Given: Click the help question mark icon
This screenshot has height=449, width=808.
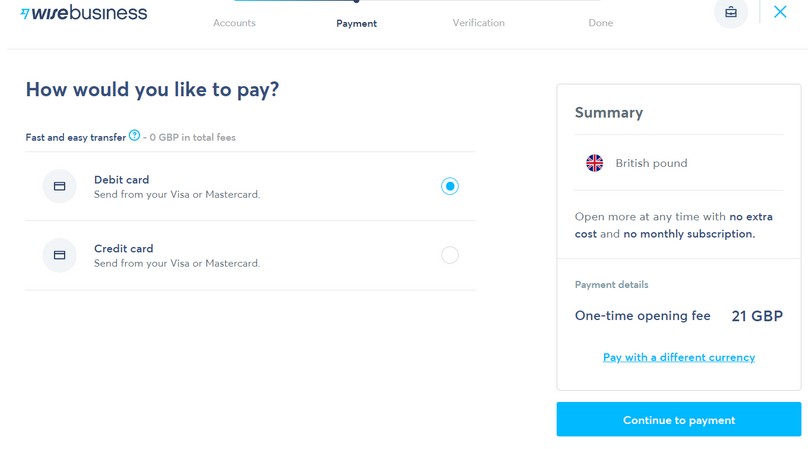Looking at the screenshot, I should [x=134, y=136].
